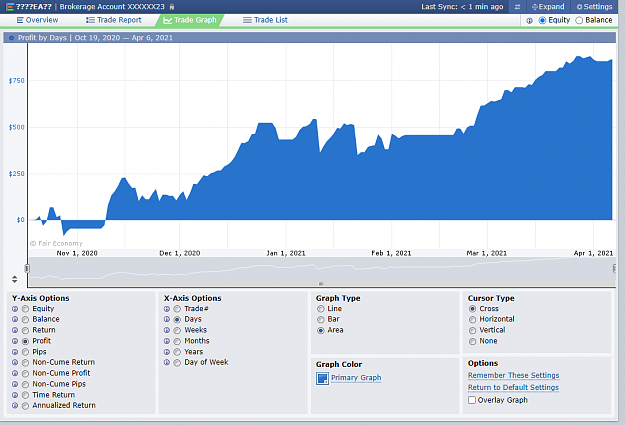Click the info icon next to Weeks option
This screenshot has width=625, height=425.
pyautogui.click(x=167, y=330)
